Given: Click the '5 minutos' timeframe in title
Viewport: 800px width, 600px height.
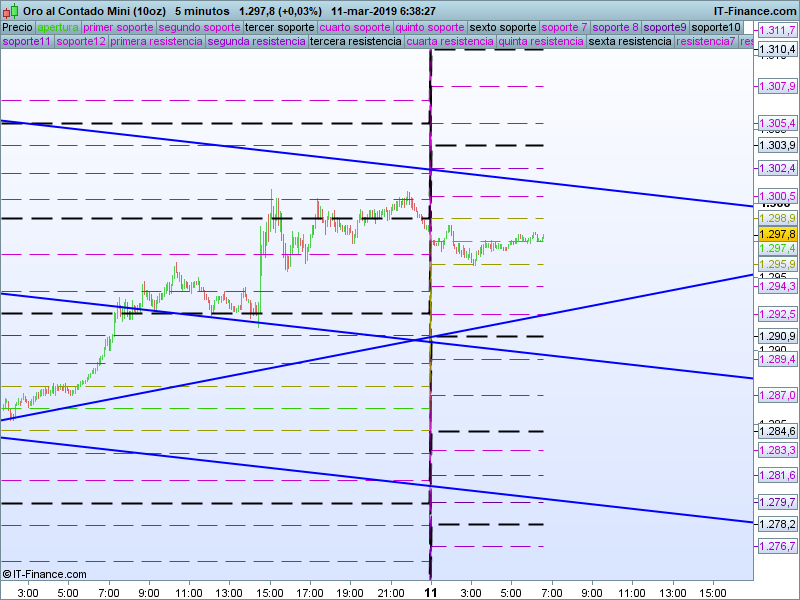Looking at the screenshot, I should pyautogui.click(x=202, y=10).
